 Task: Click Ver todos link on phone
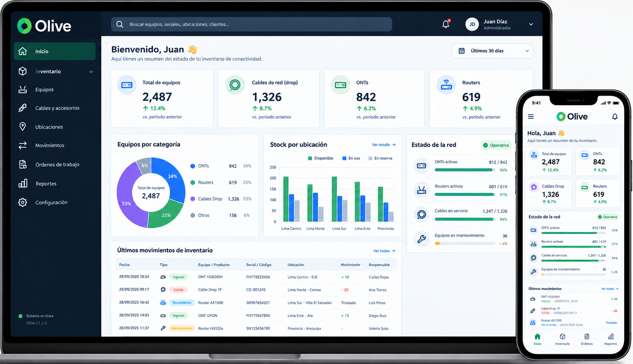pyautogui.click(x=610, y=289)
